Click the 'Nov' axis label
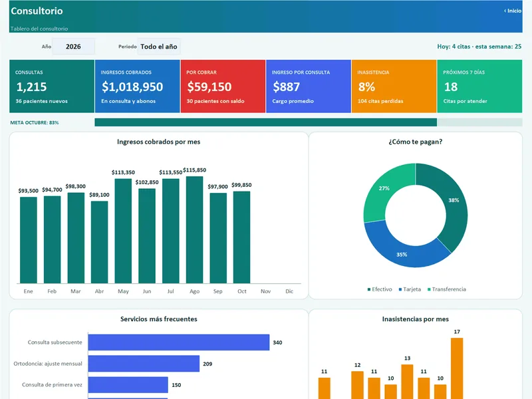Viewport: 532px width, 399px height. 265,291
